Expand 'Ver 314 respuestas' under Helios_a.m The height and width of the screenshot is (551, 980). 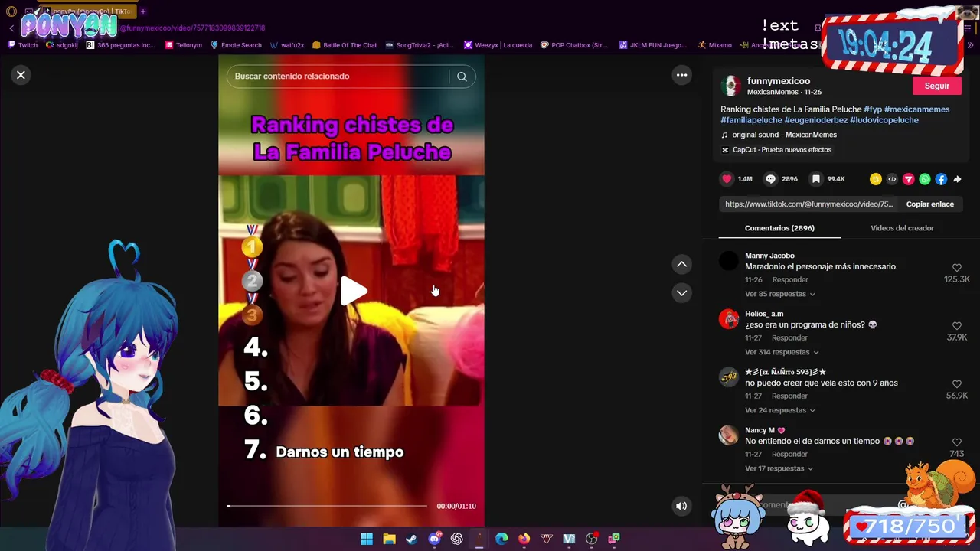[782, 352]
